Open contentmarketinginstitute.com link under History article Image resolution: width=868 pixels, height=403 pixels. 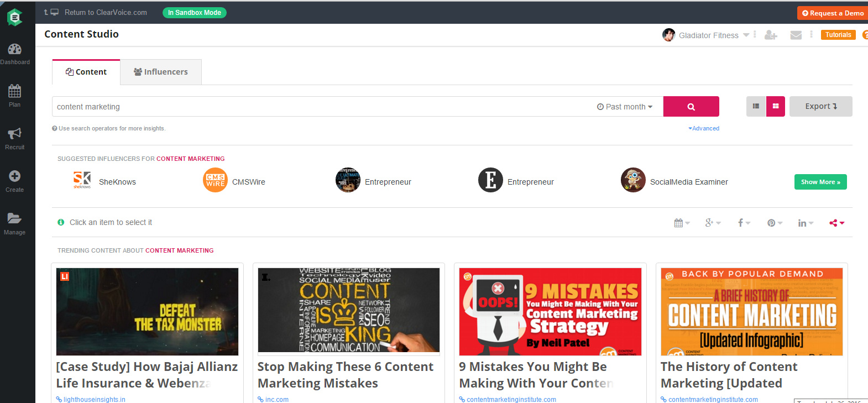[713, 399]
